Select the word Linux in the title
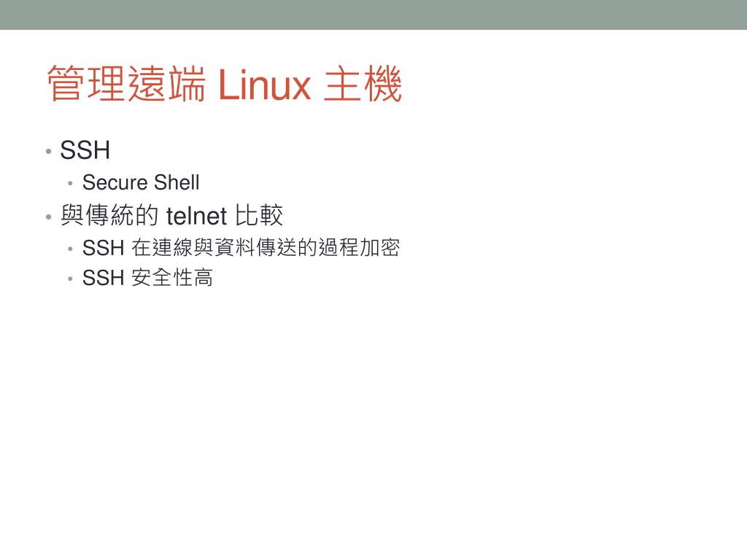The width and height of the screenshot is (747, 560). pos(265,85)
